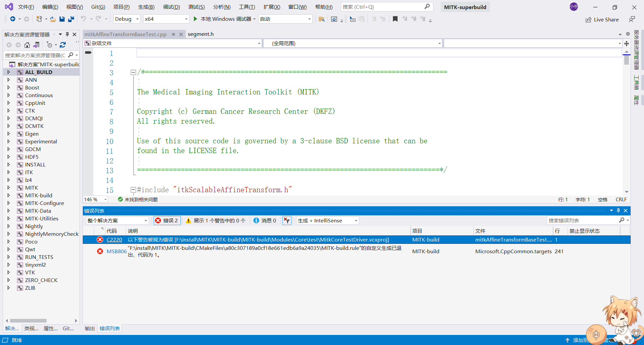644x345 pixels.
Task: Open the 生成 + IntelliSense dropdown
Action: tap(327, 220)
